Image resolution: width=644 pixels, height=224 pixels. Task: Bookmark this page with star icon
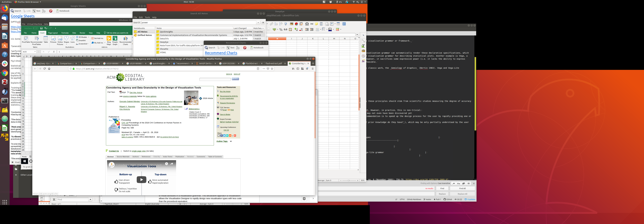[x=272, y=69]
